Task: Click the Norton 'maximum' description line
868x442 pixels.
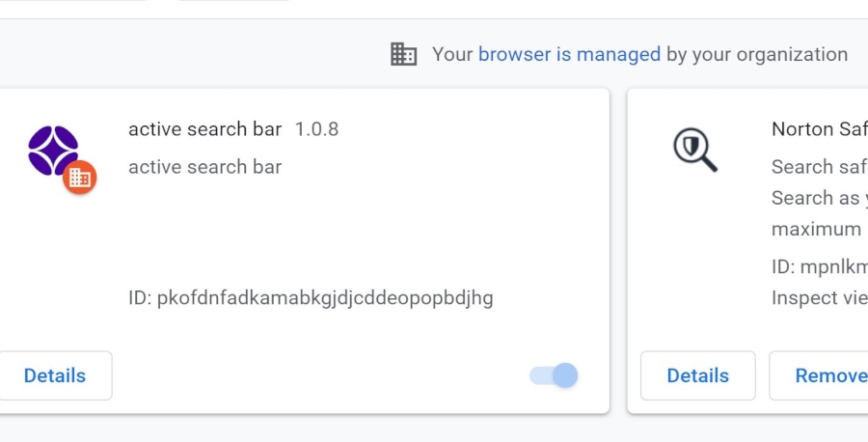Action: [816, 229]
